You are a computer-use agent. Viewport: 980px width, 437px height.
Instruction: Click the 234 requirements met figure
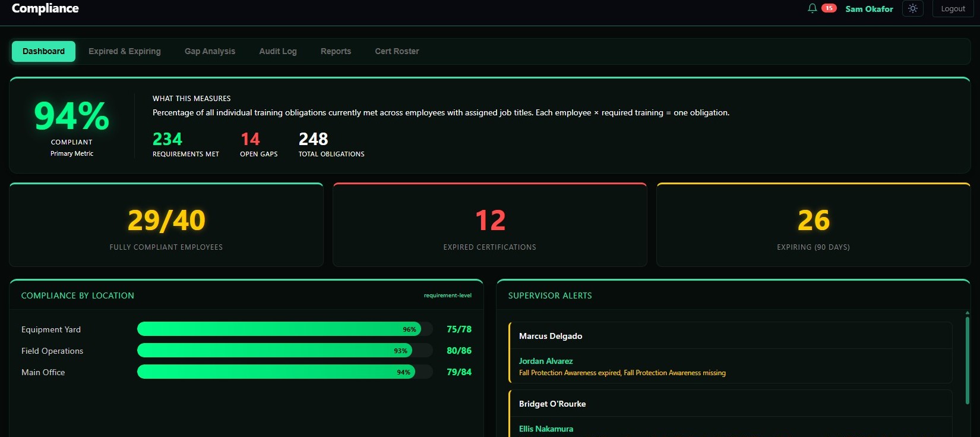(167, 139)
